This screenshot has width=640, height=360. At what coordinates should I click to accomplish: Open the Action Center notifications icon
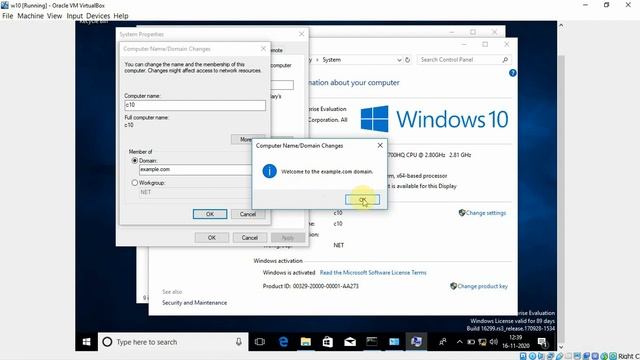pos(542,342)
